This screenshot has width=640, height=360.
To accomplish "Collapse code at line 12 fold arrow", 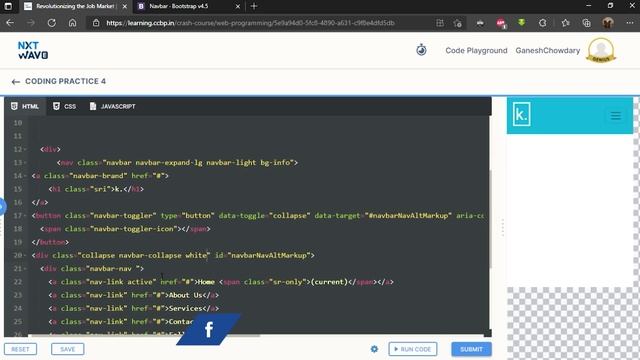I will click(25, 149).
